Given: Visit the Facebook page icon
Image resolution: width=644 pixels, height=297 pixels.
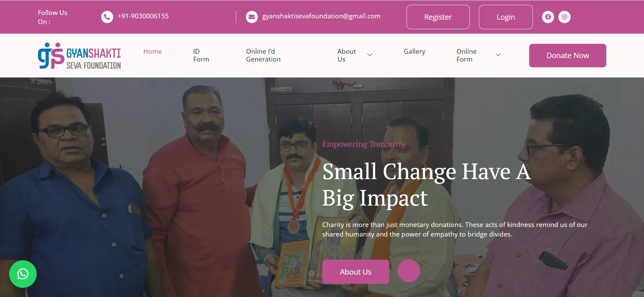Looking at the screenshot, I should point(548,17).
